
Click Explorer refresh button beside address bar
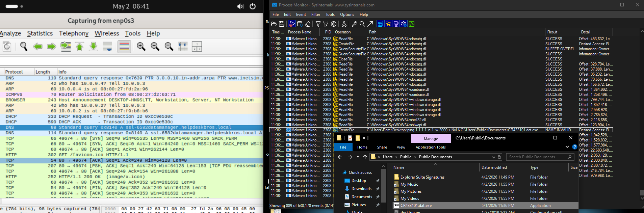click(x=499, y=157)
